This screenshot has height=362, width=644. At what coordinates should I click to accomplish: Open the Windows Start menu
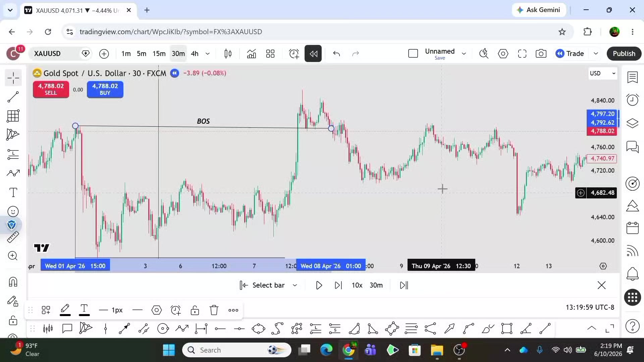(169, 350)
